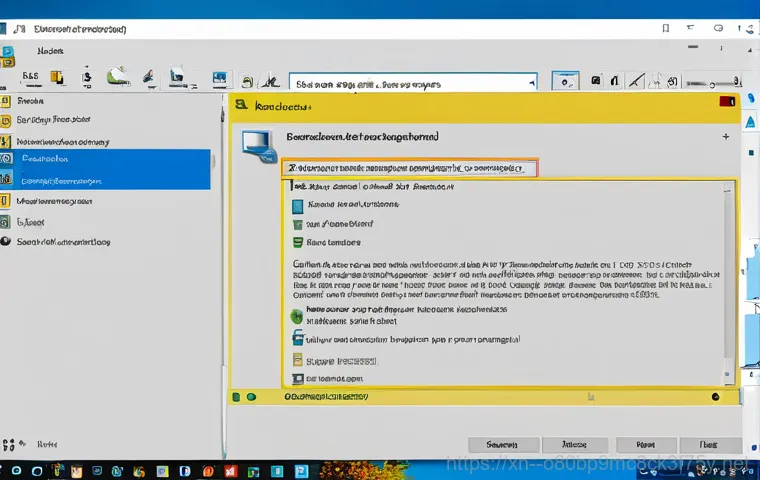Image resolution: width=760 pixels, height=480 pixels.
Task: Click the yellow book icon in the toolbar
Action: pos(57,78)
